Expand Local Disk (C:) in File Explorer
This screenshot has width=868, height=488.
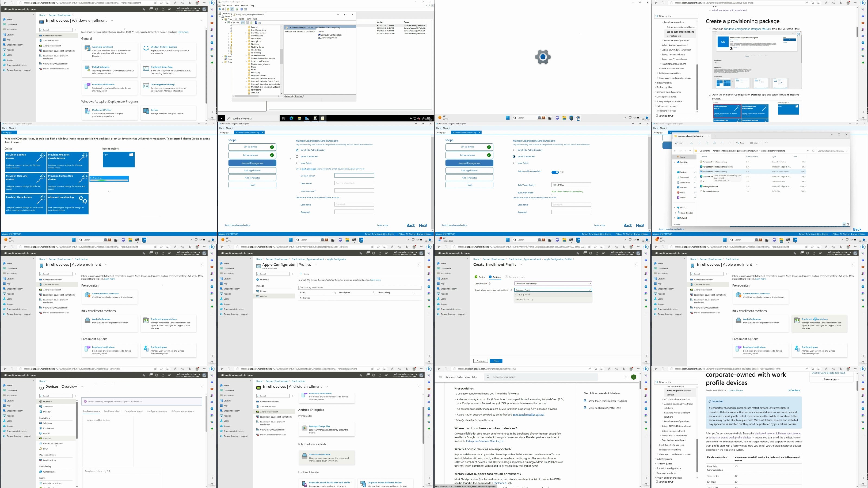tap(676, 213)
